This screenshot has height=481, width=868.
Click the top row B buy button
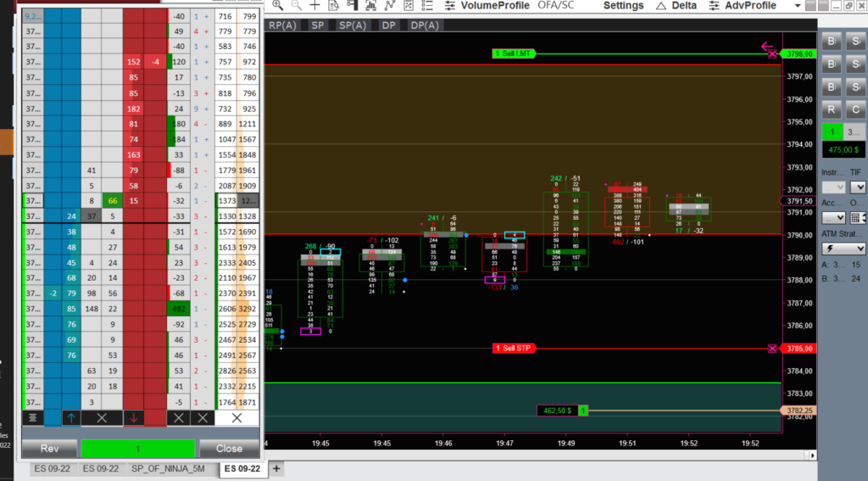coord(832,42)
